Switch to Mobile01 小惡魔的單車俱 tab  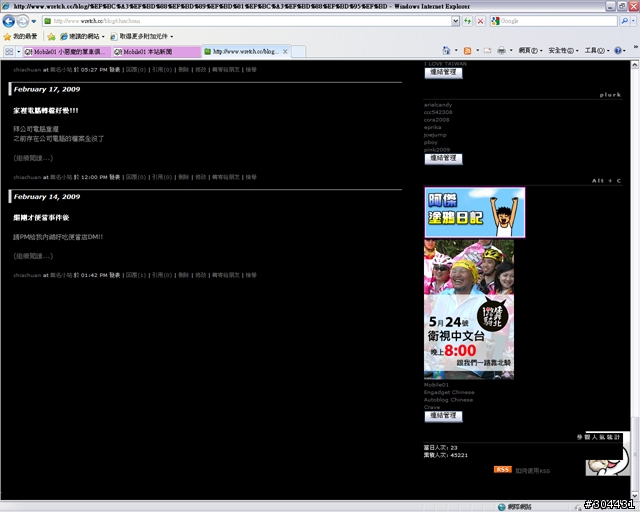67,51
